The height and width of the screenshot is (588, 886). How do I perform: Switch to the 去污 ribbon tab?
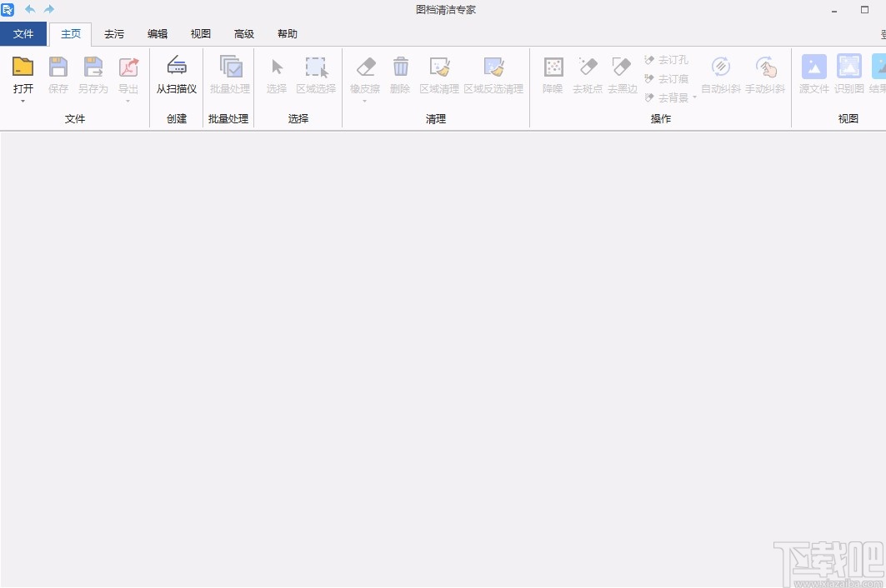coord(114,34)
